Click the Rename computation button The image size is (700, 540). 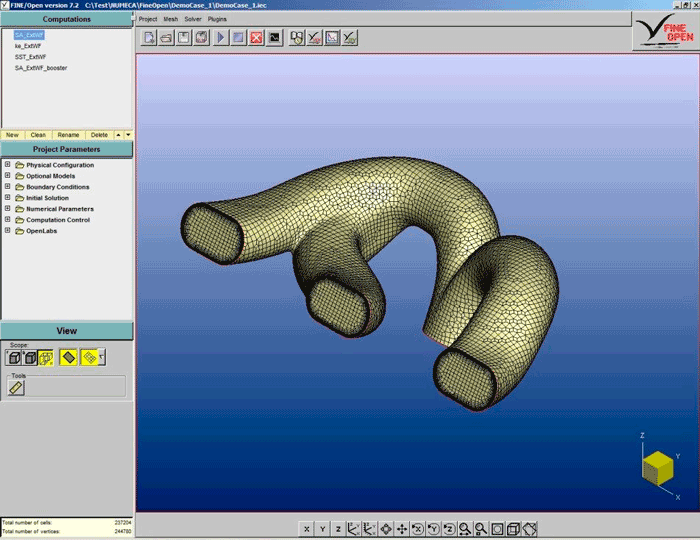[68, 135]
